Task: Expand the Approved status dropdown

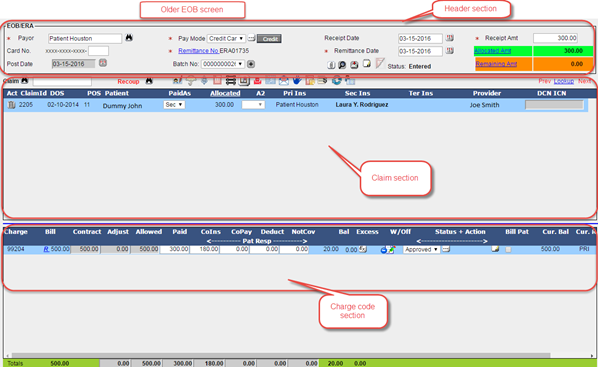Action: click(x=421, y=249)
